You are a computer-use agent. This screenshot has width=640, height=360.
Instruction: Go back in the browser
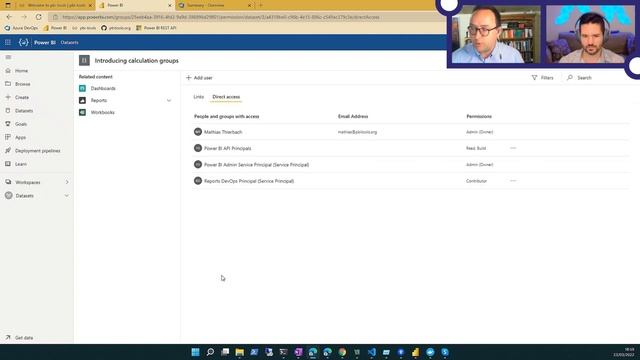(9, 17)
